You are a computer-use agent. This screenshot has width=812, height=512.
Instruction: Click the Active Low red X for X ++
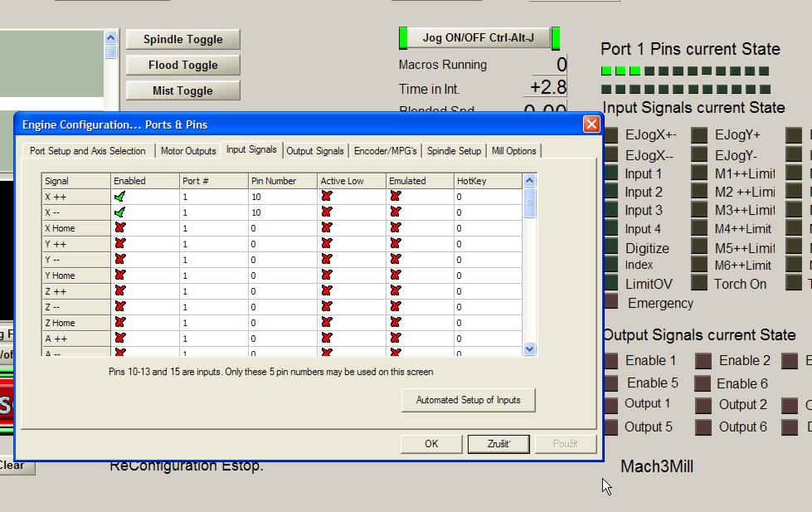click(327, 197)
